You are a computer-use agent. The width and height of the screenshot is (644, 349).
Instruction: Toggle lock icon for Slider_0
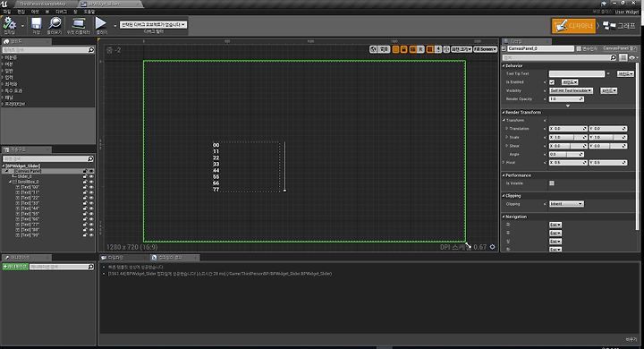[85, 176]
